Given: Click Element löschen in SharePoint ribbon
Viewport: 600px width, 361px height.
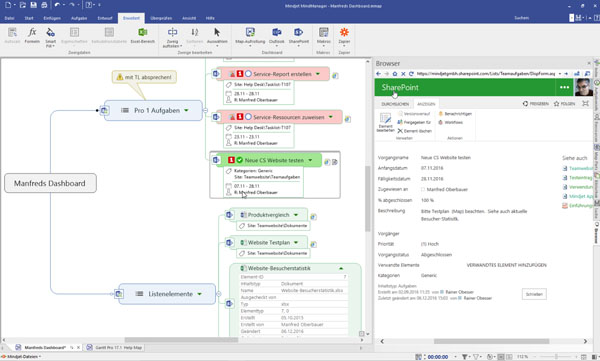Looking at the screenshot, I should click(414, 131).
